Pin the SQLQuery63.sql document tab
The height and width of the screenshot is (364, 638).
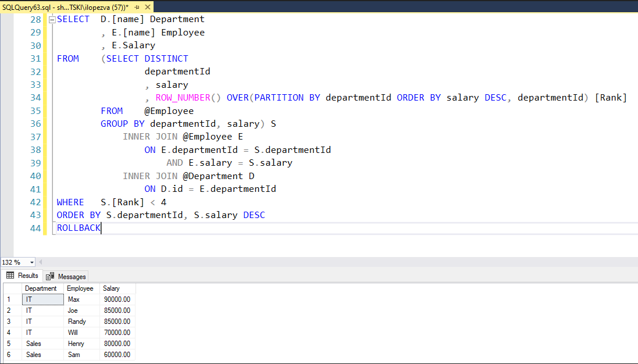click(x=137, y=8)
